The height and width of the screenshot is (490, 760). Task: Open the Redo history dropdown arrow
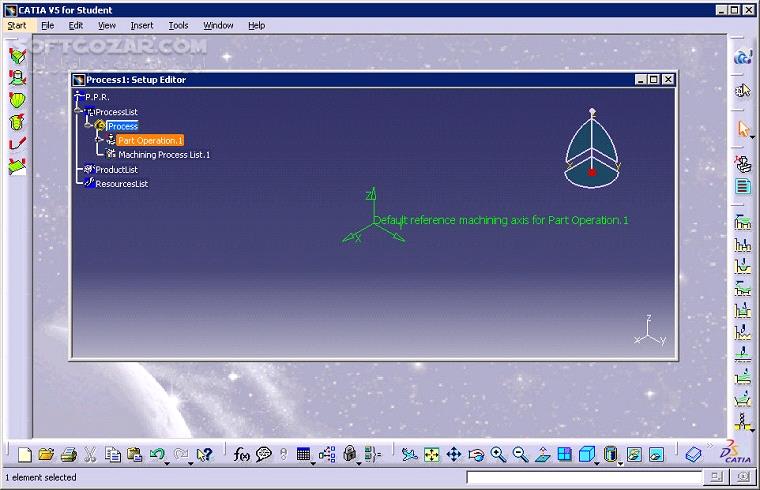click(190, 464)
